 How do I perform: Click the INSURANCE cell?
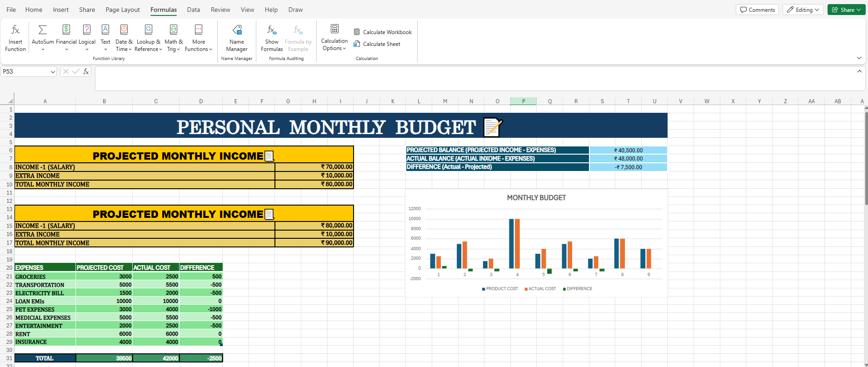tap(45, 342)
